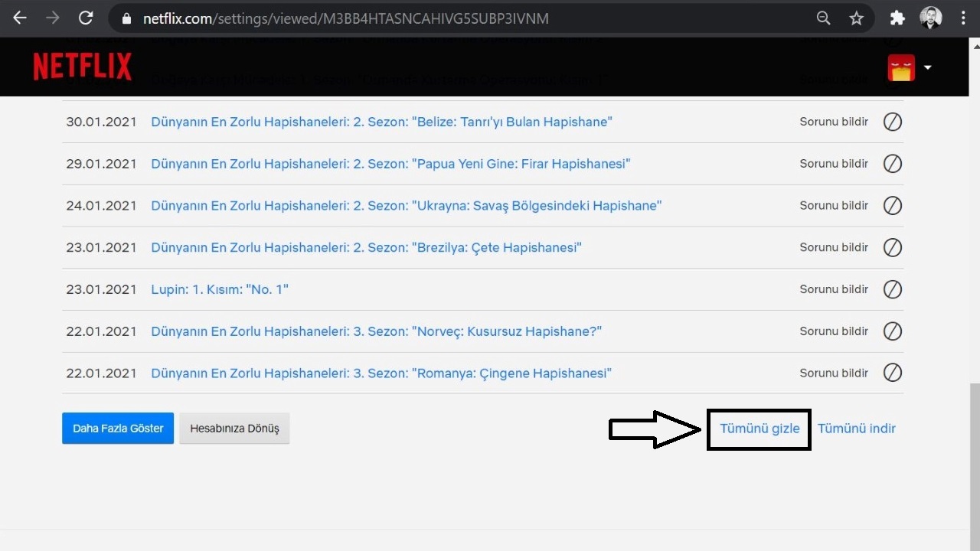
Task: Hide the Papua Yeni Gine episode from history
Action: pos(892,164)
